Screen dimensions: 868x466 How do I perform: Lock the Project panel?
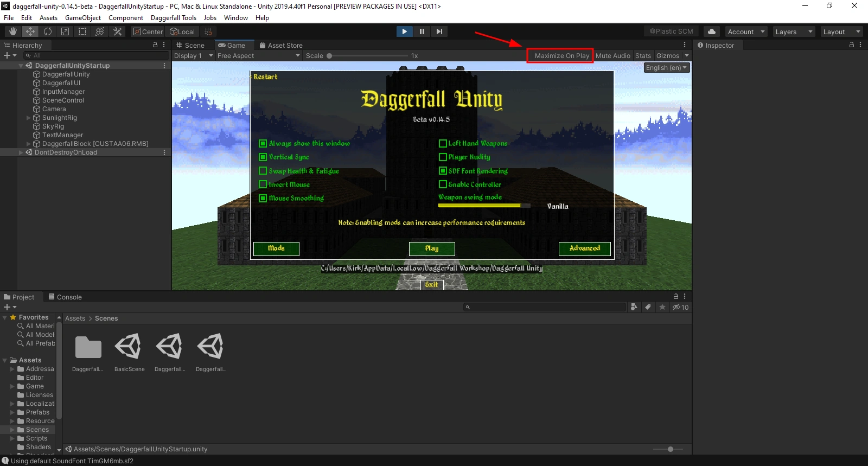click(x=676, y=297)
